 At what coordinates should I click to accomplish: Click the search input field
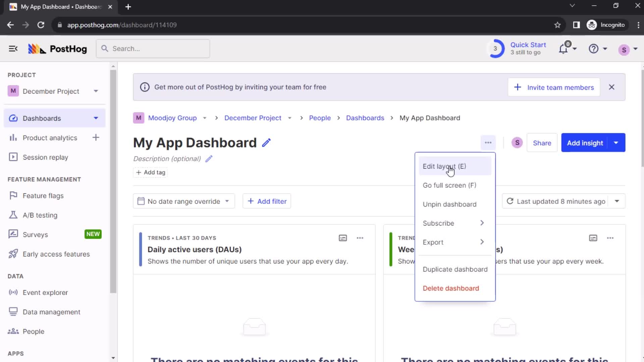[x=152, y=49]
